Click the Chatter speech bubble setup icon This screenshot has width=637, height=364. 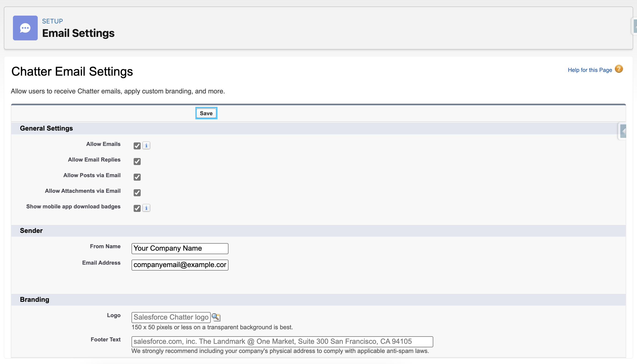click(25, 28)
